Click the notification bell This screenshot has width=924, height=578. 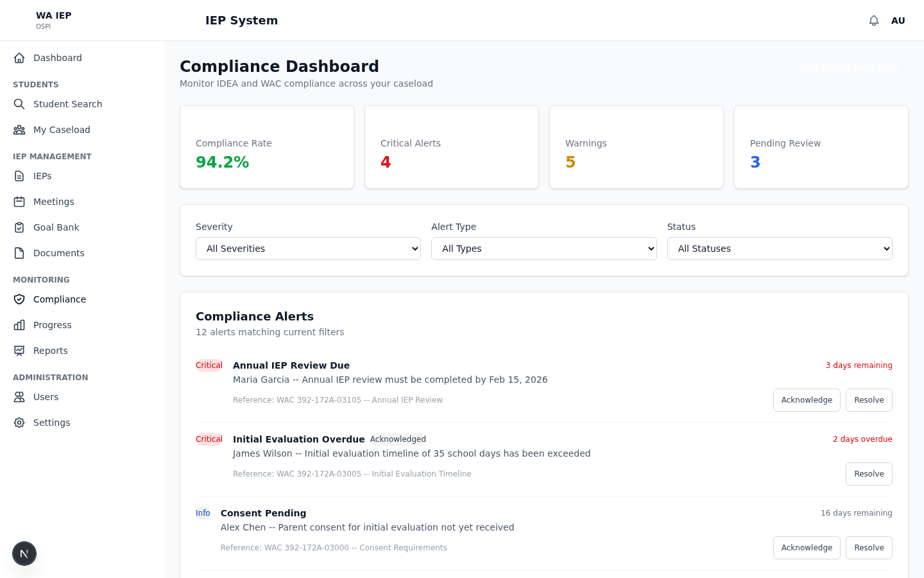point(874,20)
